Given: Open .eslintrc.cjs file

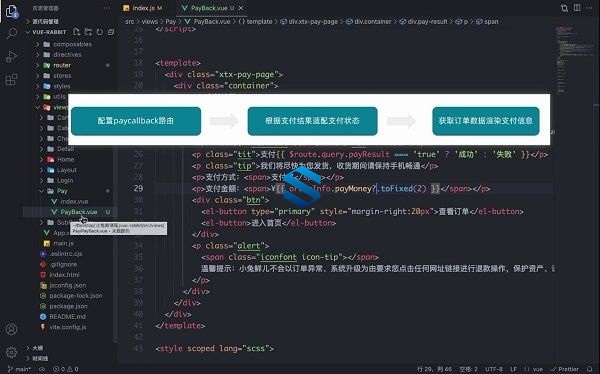Looking at the screenshot, I should pyautogui.click(x=66, y=254).
